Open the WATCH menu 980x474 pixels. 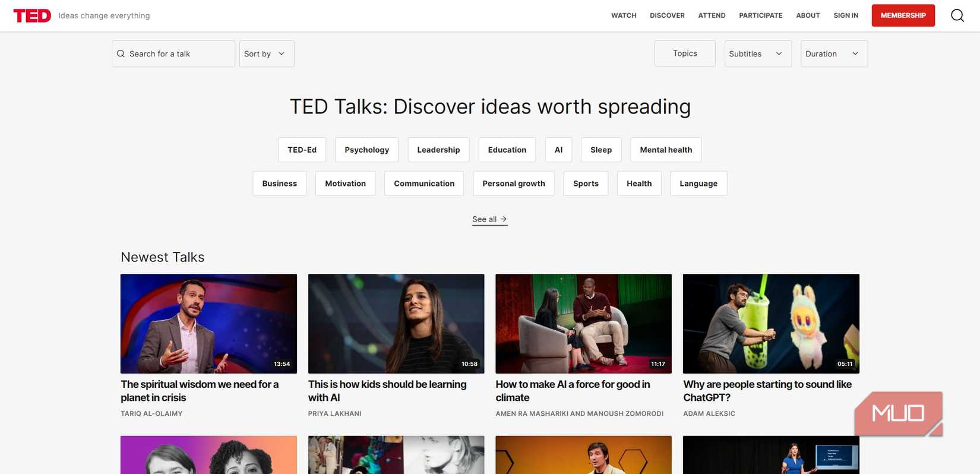tap(624, 15)
